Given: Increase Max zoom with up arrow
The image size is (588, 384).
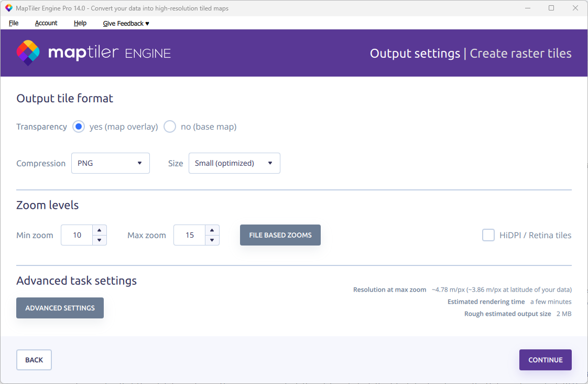Looking at the screenshot, I should coord(212,230).
